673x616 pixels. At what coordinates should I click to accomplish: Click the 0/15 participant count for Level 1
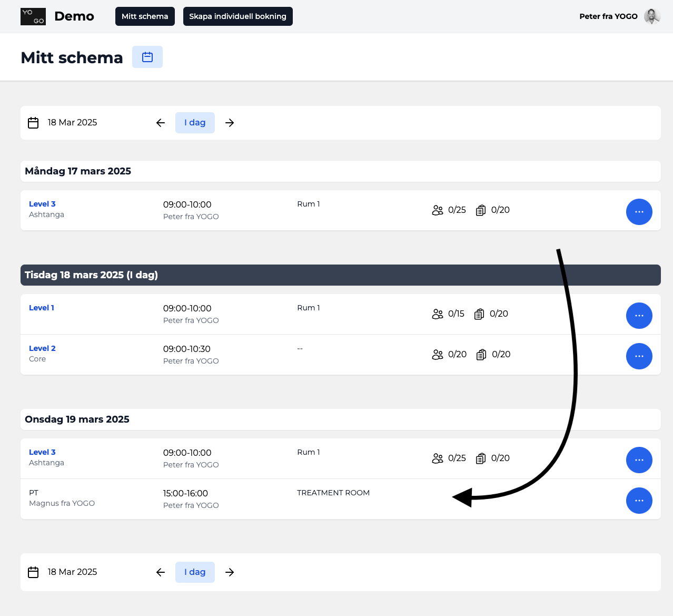[x=456, y=314]
